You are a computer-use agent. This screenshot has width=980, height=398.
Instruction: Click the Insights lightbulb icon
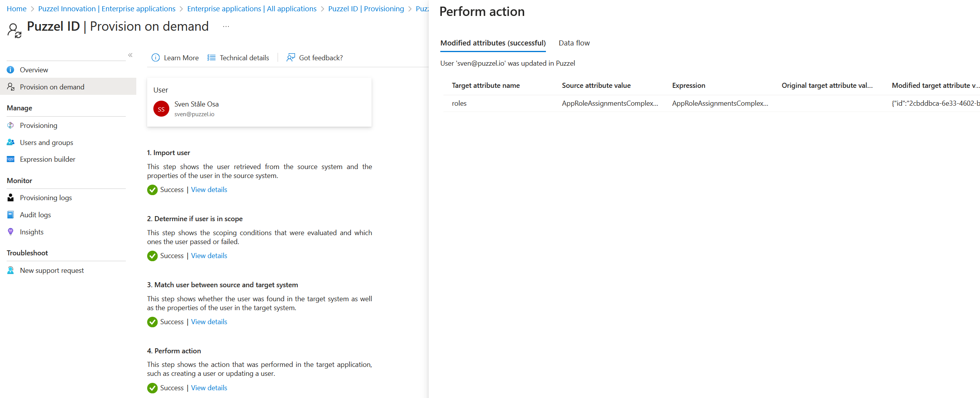(x=10, y=232)
